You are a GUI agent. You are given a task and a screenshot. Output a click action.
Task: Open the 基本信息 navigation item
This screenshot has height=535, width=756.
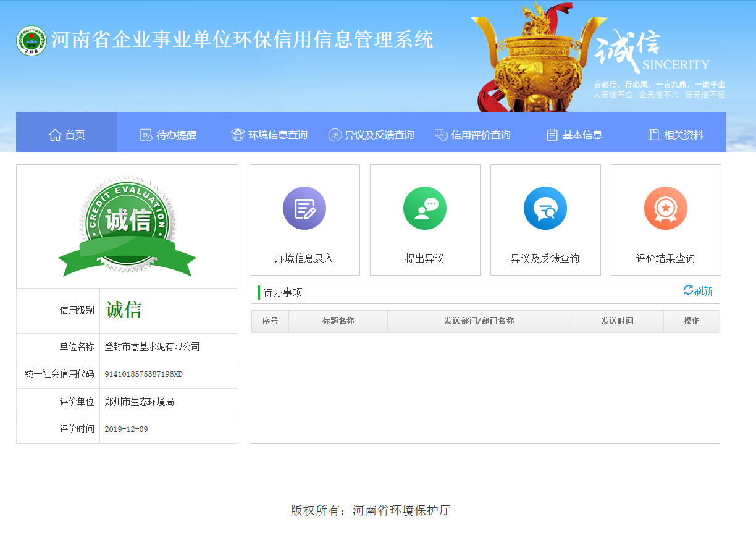point(574,135)
